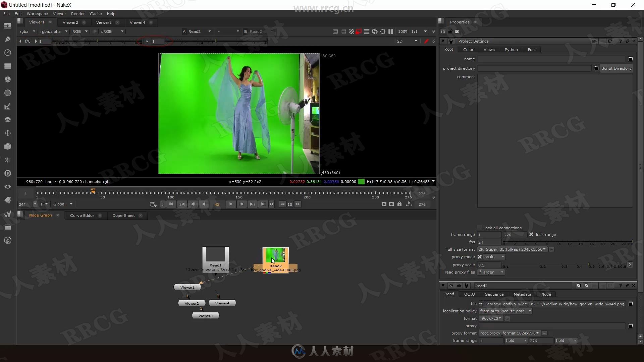Switch to the Viewer2 tab
The height and width of the screenshot is (362, 644).
pyautogui.click(x=70, y=22)
